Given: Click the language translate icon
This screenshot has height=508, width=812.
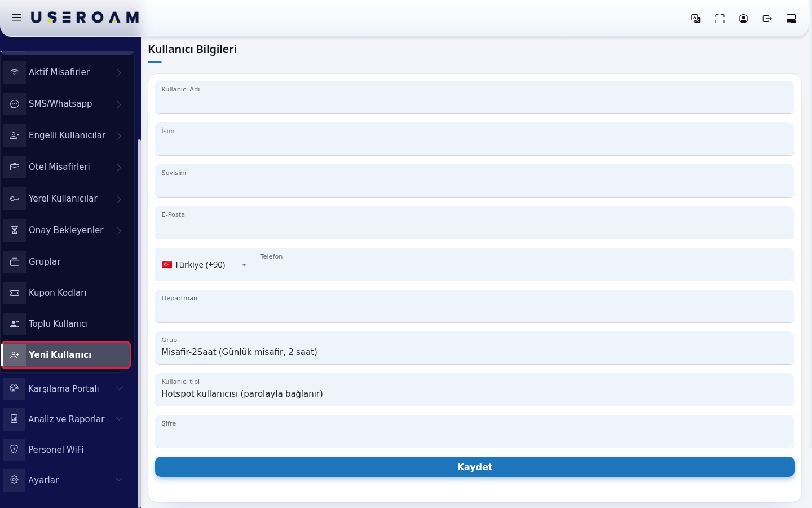Looking at the screenshot, I should click(x=696, y=19).
